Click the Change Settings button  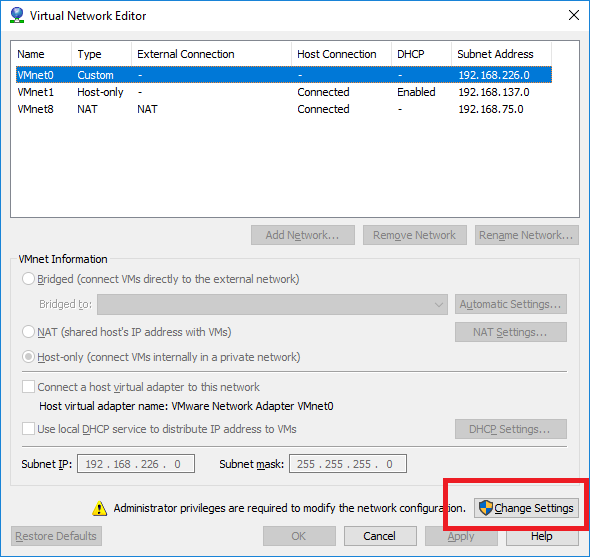pos(526,508)
